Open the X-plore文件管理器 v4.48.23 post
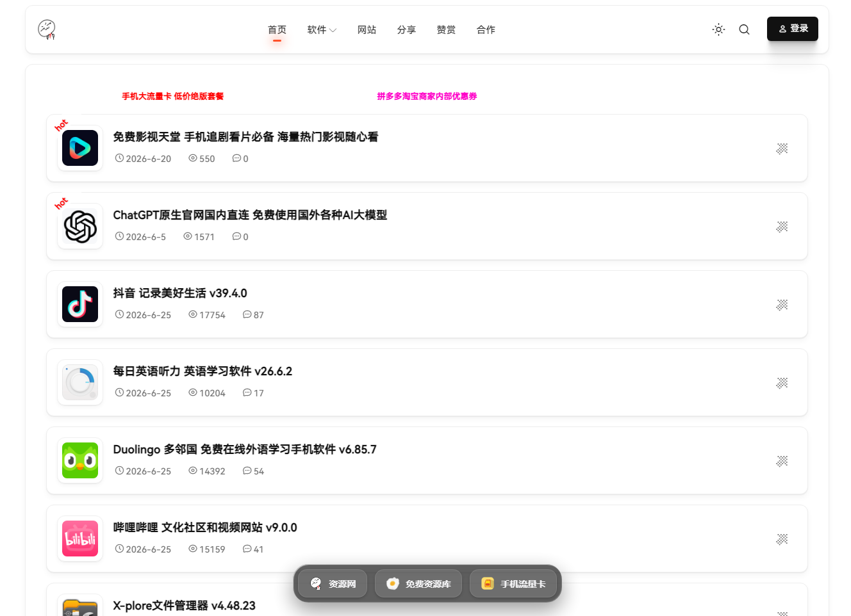The image size is (851, 616). click(185, 606)
